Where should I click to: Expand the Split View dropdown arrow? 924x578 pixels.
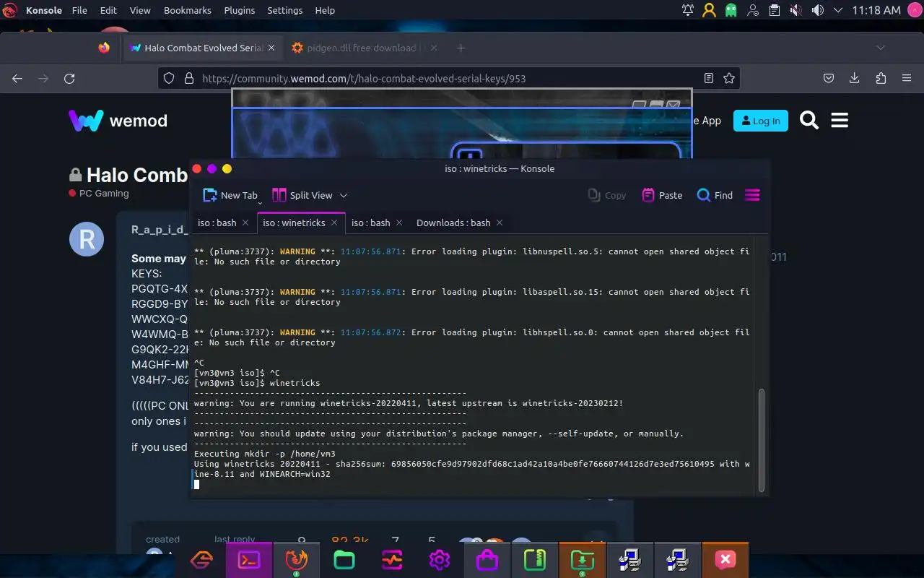coord(344,196)
